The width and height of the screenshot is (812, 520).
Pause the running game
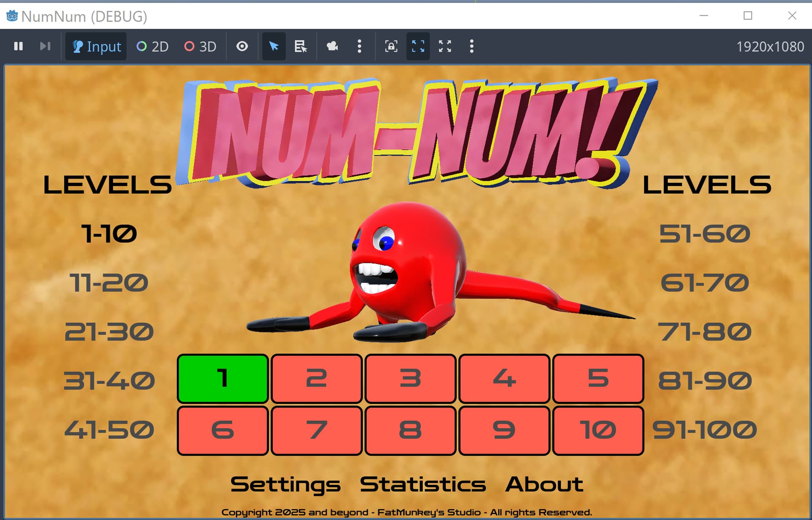point(18,46)
